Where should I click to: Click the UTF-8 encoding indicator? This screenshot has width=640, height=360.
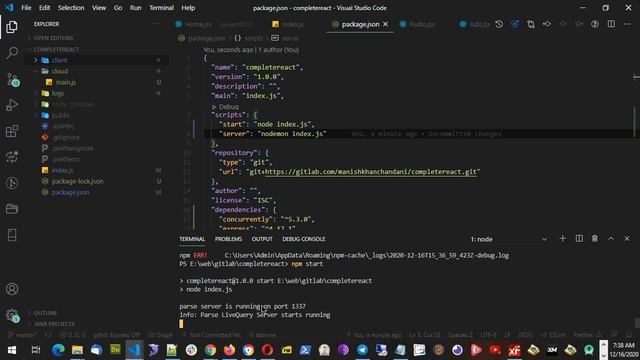[488, 335]
